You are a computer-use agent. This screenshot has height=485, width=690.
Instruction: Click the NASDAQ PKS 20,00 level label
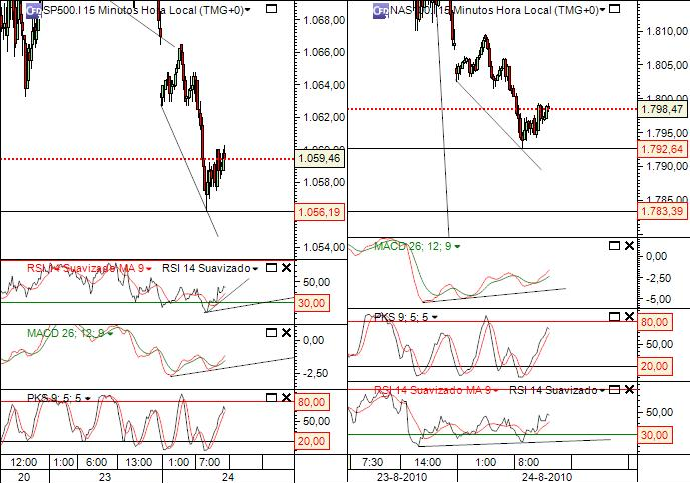tap(655, 366)
